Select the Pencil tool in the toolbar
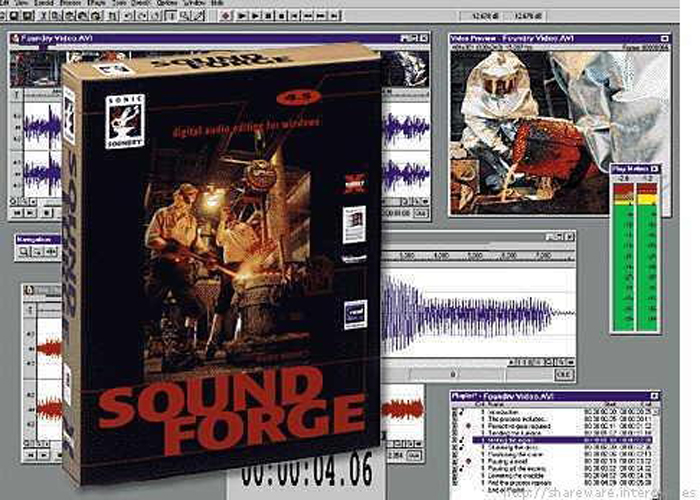 point(198,16)
